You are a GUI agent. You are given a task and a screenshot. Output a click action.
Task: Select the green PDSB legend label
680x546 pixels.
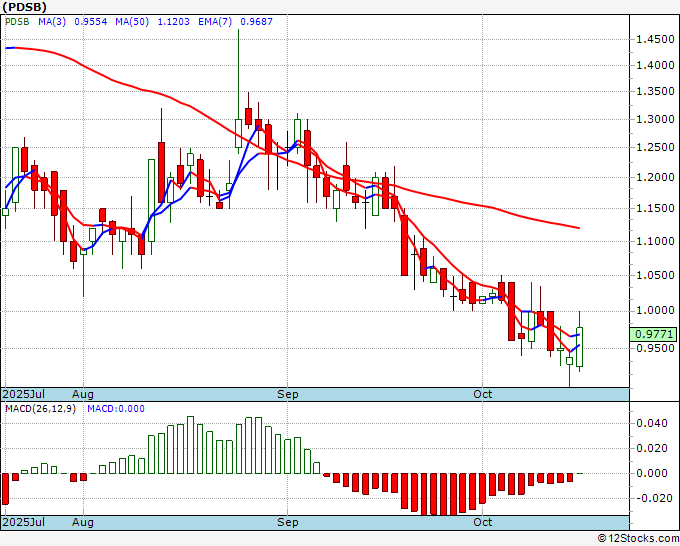point(17,21)
